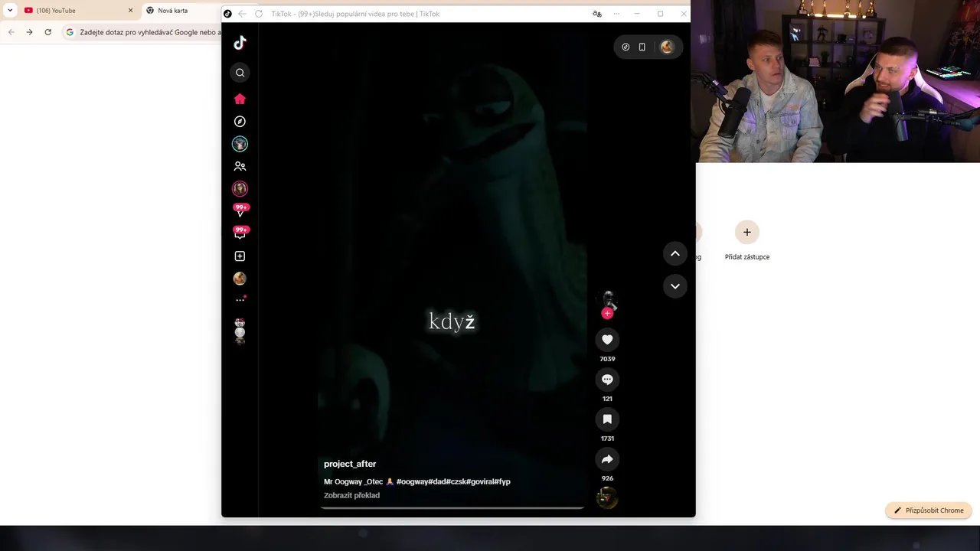980x551 pixels.
Task: Open the Messages icon with 99+ badge
Action: (240, 233)
